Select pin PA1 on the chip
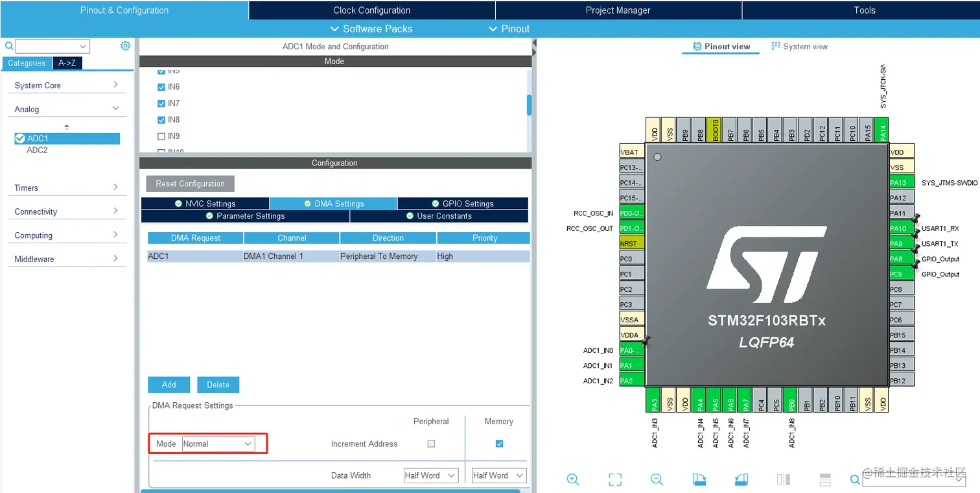Screen dimensions: 980x493 tap(632, 365)
